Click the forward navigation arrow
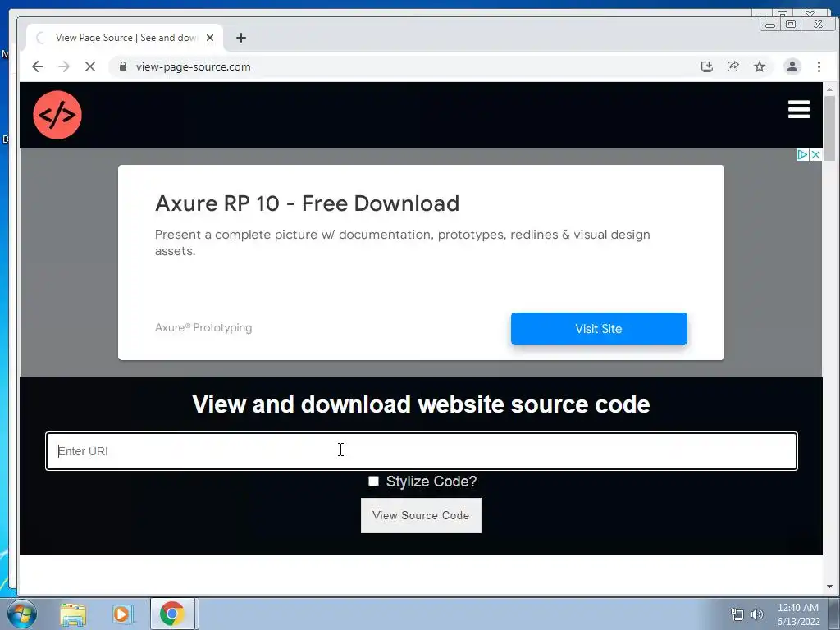The width and height of the screenshot is (840, 630). (64, 66)
